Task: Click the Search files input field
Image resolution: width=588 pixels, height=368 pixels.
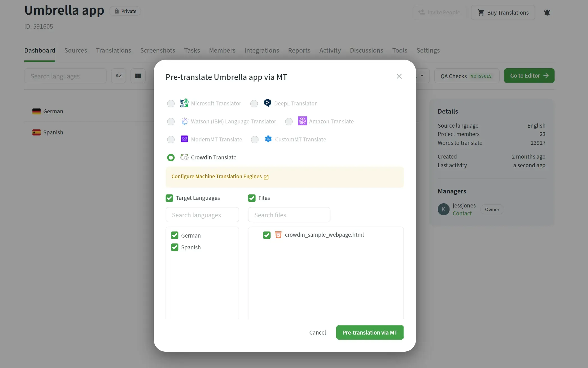Action: pyautogui.click(x=289, y=215)
